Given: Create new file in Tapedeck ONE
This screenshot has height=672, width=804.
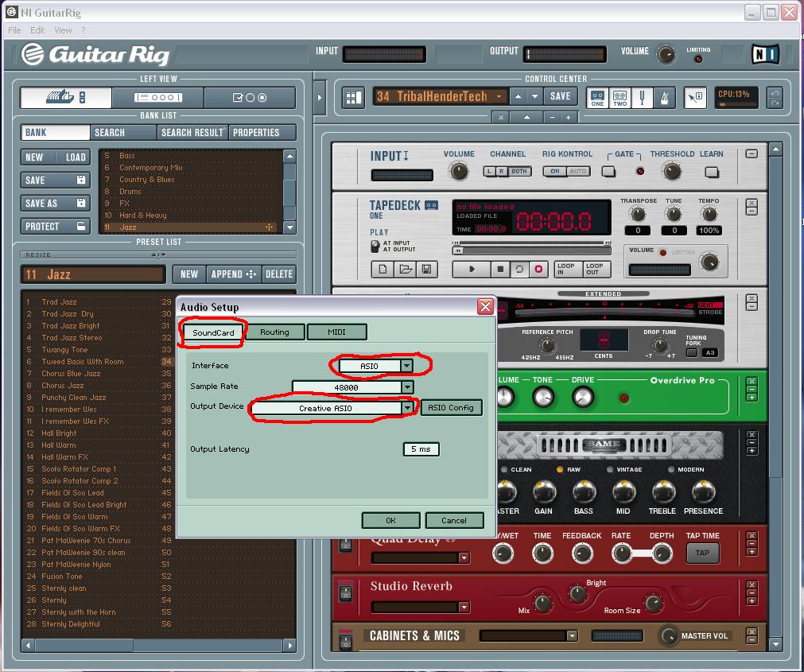Looking at the screenshot, I should (383, 269).
